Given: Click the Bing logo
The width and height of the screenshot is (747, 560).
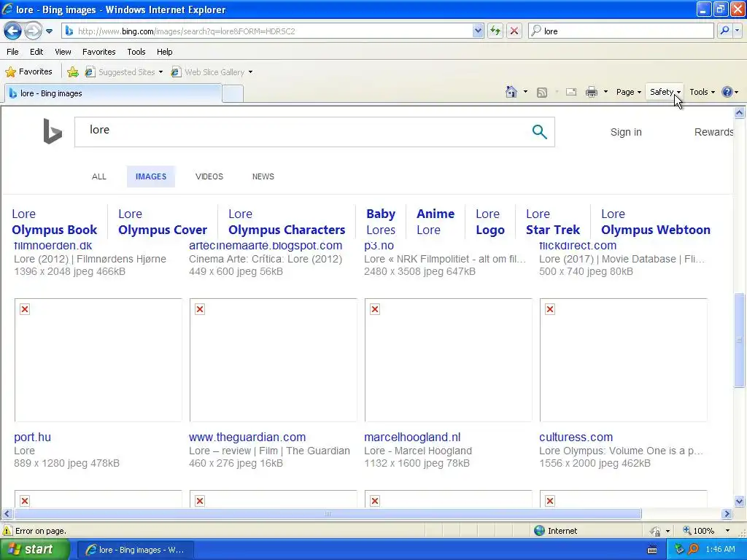Looking at the screenshot, I should (x=53, y=131).
